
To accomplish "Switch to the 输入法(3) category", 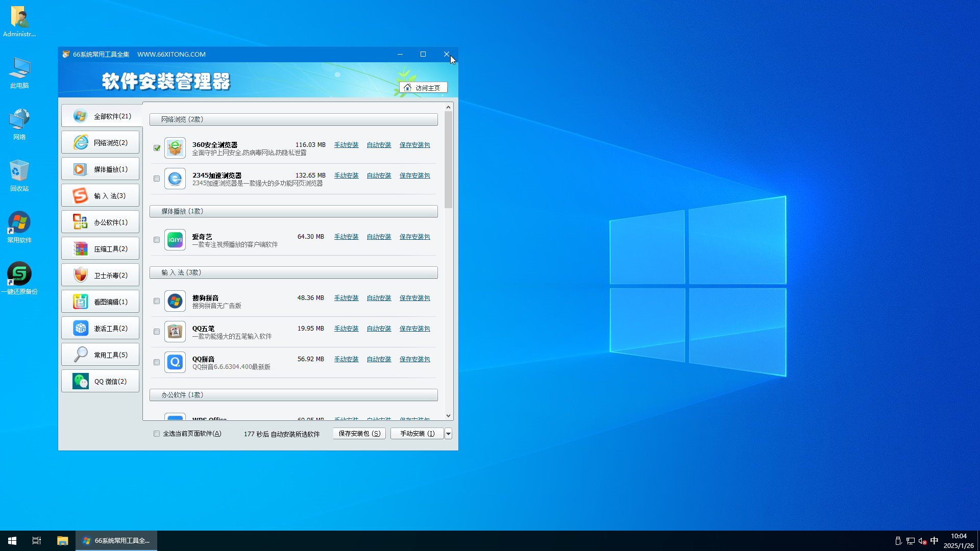I will tap(100, 196).
